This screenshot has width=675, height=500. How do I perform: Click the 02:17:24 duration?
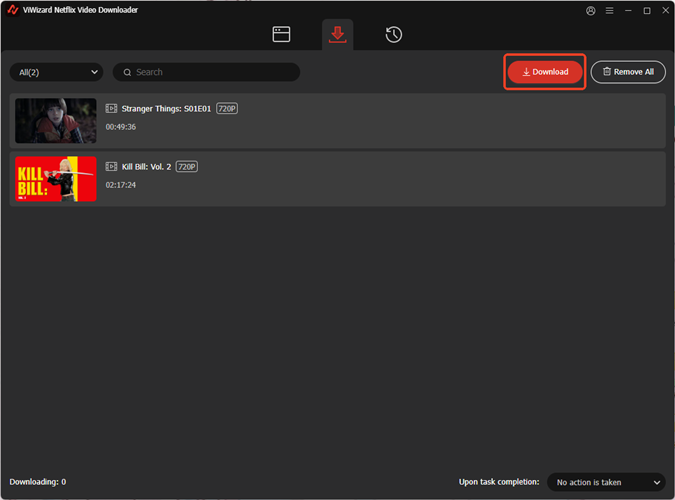pyautogui.click(x=121, y=185)
